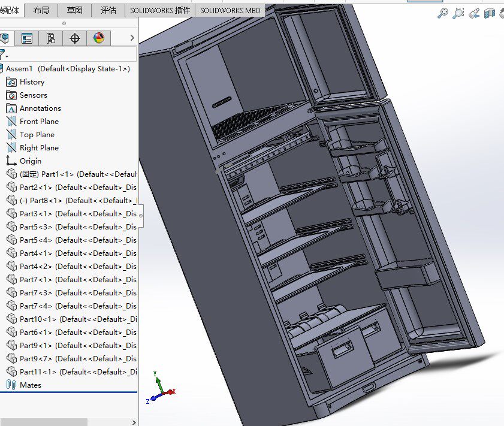The image size is (504, 426).
Task: Click the Sensors folder icon in the tree
Action: click(10, 95)
